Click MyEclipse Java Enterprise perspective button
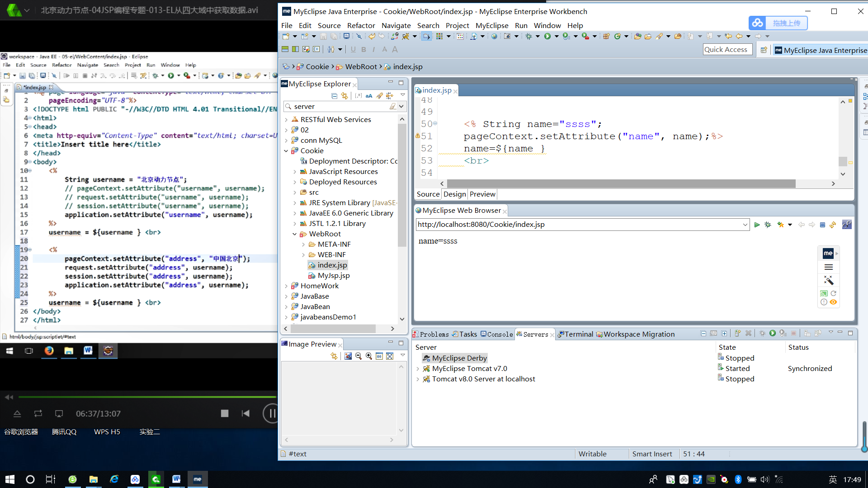Viewport: 868px width, 488px height. click(x=821, y=50)
